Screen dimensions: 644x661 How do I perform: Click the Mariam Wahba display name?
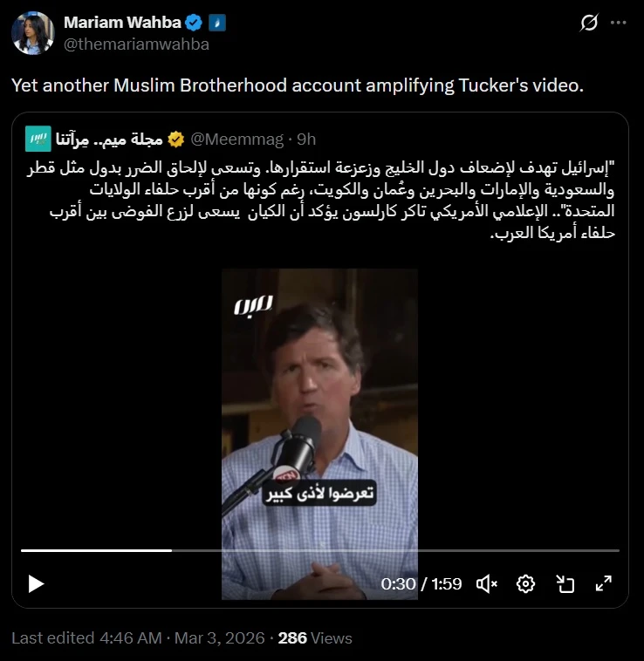point(122,23)
